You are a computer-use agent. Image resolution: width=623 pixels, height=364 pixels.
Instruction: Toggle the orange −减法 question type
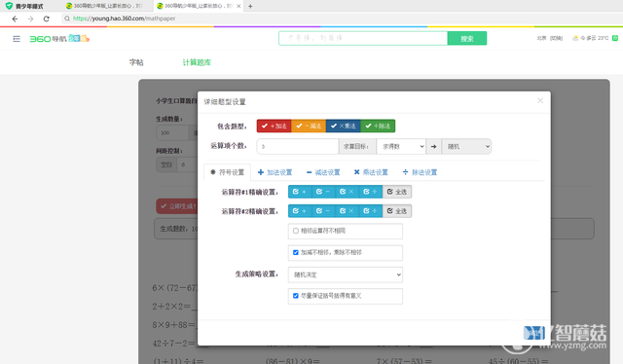309,126
